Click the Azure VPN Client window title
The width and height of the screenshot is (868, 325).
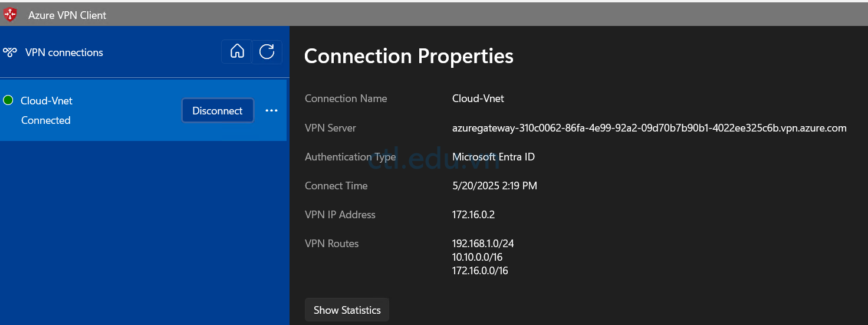[x=67, y=15]
